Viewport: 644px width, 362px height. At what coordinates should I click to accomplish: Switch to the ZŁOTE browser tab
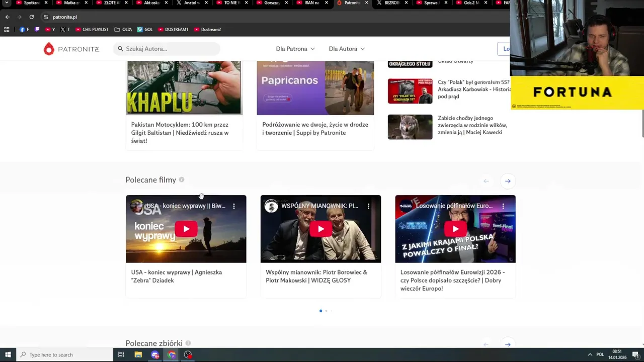click(112, 3)
